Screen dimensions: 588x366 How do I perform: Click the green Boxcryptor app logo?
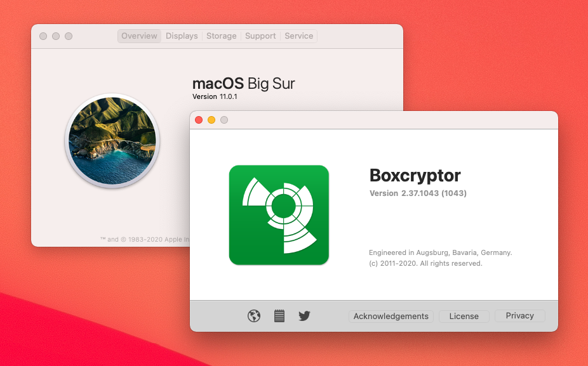[279, 215]
